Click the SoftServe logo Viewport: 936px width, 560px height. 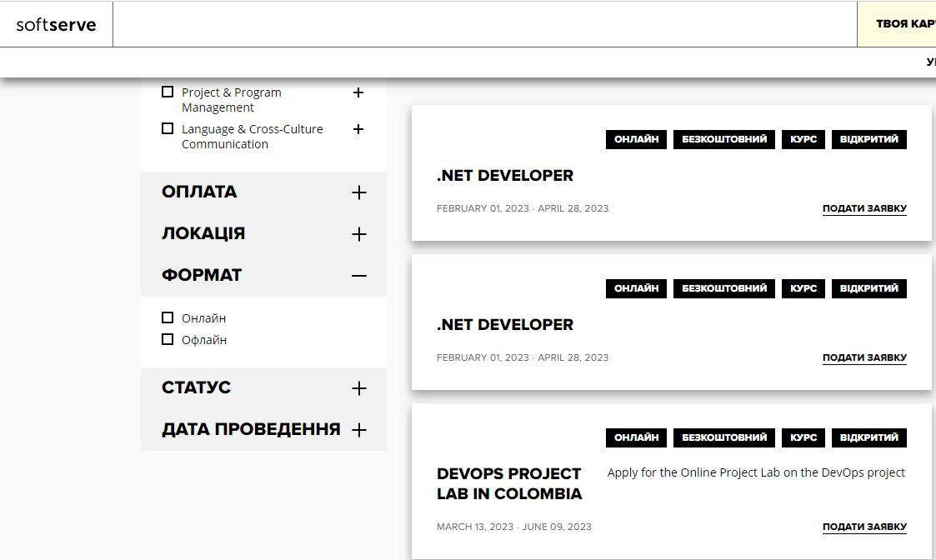click(56, 24)
